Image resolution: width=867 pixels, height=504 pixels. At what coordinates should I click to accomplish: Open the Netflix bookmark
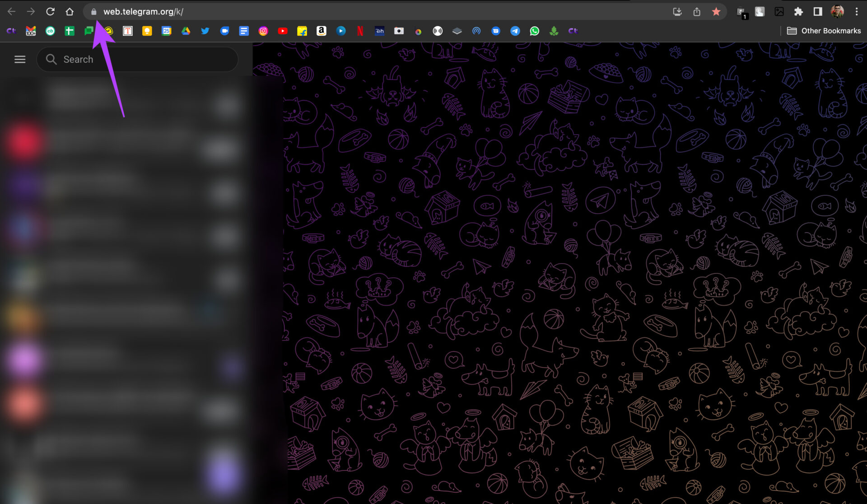pos(360,31)
